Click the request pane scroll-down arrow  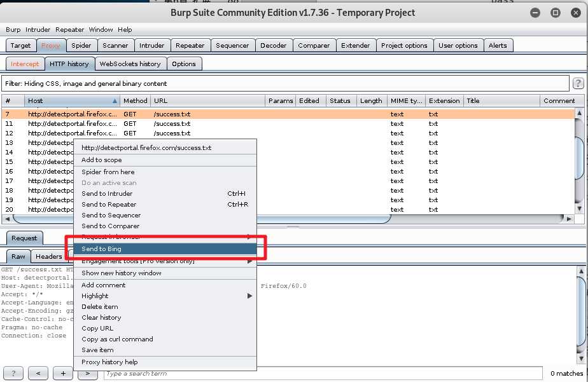coord(581,358)
